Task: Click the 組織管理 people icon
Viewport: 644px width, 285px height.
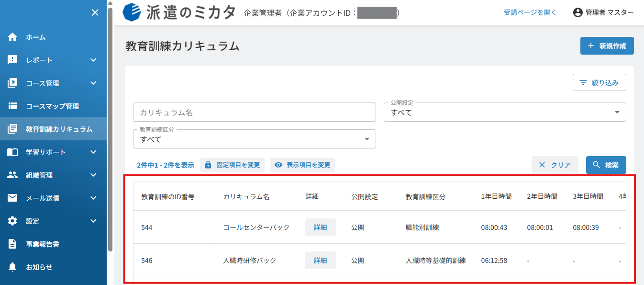Action: (x=12, y=175)
